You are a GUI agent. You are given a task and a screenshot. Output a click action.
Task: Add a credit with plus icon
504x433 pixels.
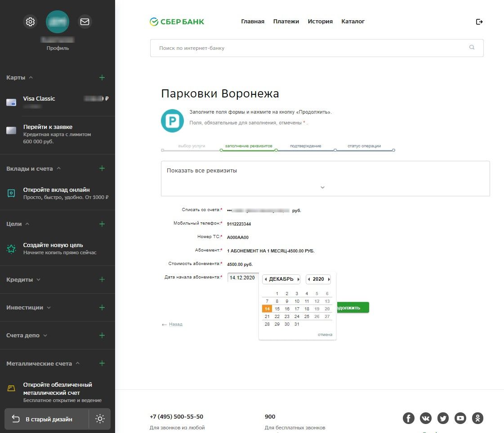[102, 279]
